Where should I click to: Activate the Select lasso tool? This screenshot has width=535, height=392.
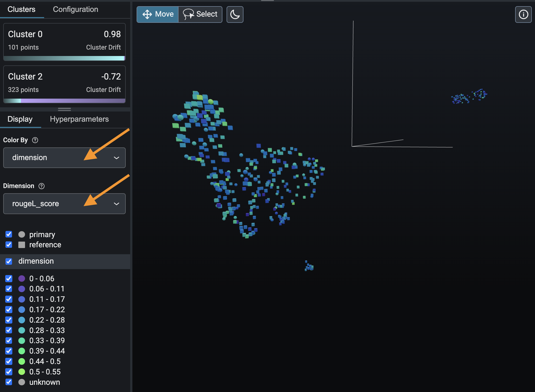tap(200, 14)
